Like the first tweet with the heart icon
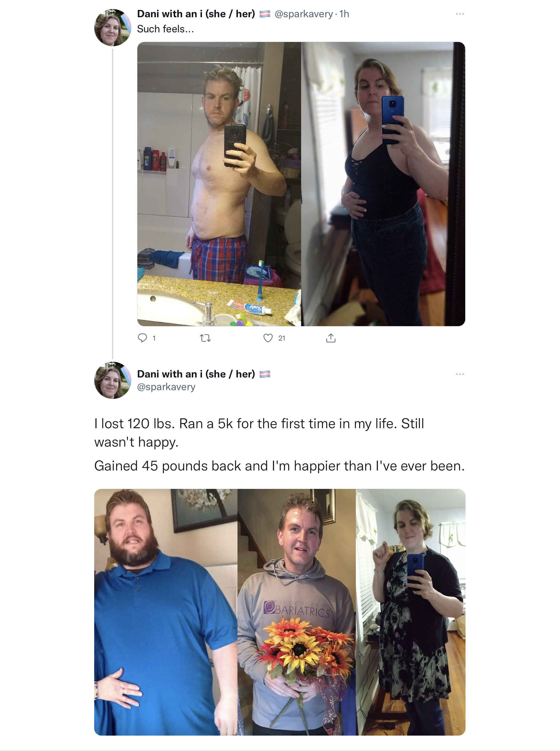 coord(268,338)
